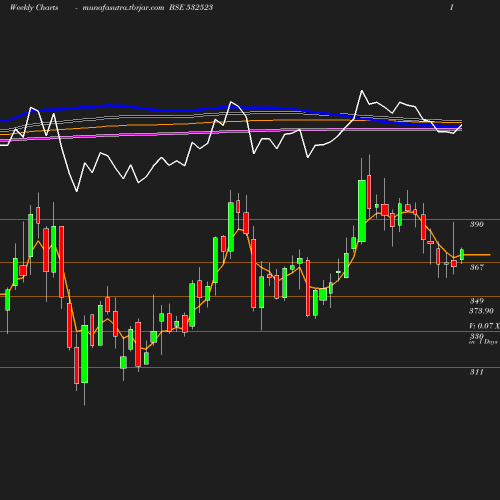Click the 373.90 current price value
Image resolution: width=500 pixels, height=500 pixels.
(481, 311)
